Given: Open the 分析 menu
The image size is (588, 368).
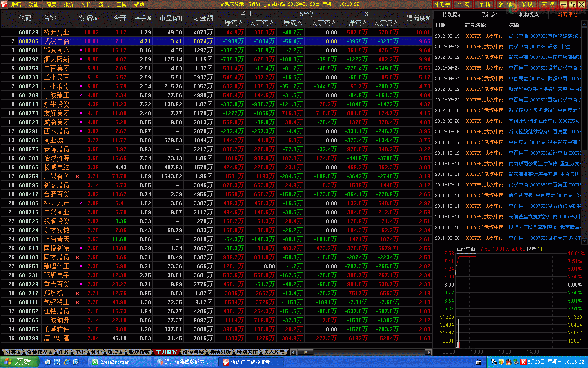Looking at the screenshot, I should (x=87, y=4).
